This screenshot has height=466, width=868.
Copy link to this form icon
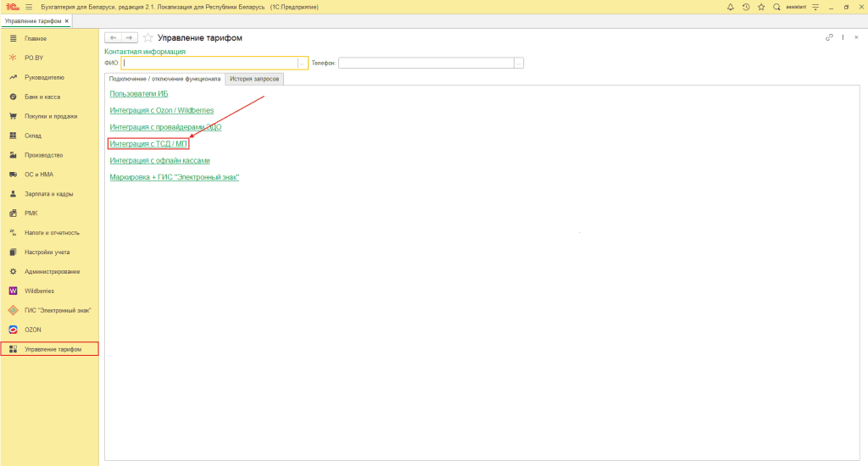click(x=829, y=37)
